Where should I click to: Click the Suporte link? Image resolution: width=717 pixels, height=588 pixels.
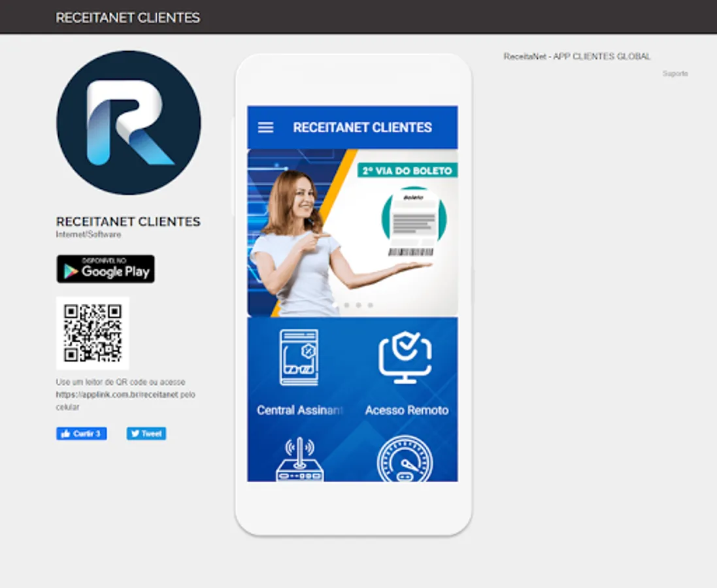pos(675,74)
